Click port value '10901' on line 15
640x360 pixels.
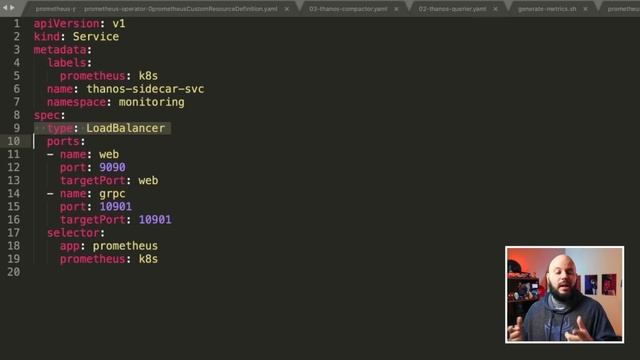coord(116,207)
